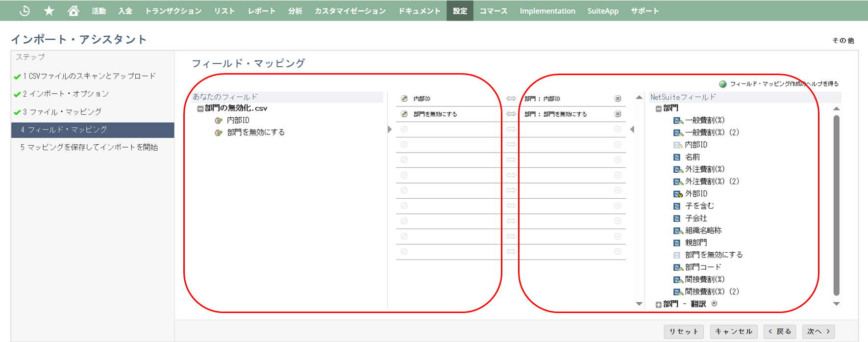Select 内部ID under your fields
868x342 pixels.
pyautogui.click(x=238, y=120)
